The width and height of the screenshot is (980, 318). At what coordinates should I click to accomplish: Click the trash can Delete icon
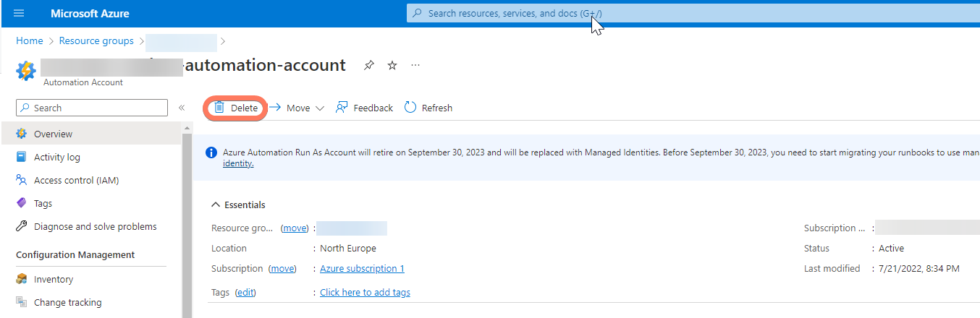tap(219, 108)
